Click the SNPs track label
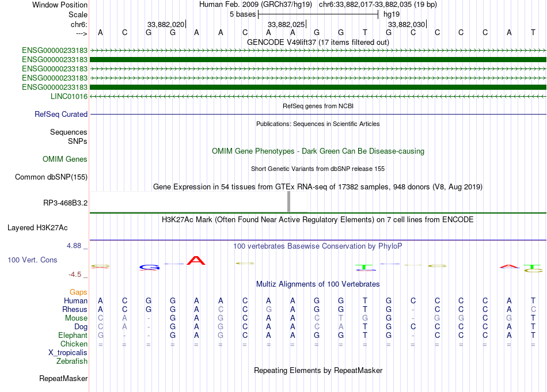Screen dimensions: 547x392 coord(78,141)
